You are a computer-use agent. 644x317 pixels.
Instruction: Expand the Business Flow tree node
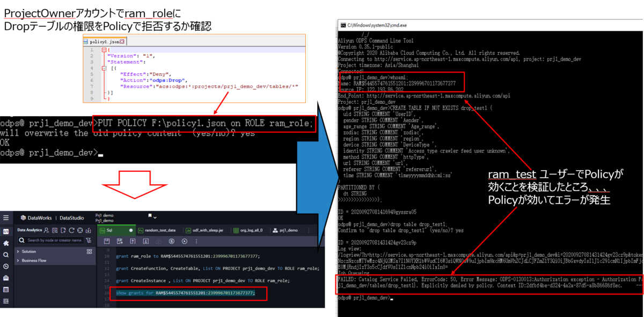18,261
